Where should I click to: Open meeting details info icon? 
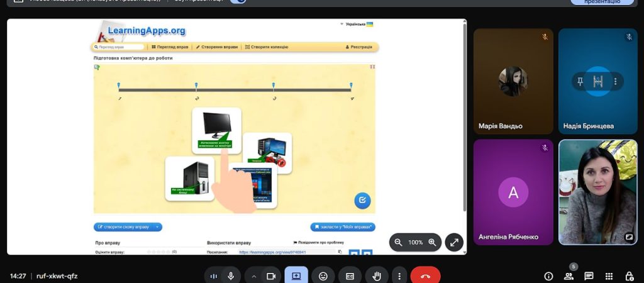pyautogui.click(x=548, y=276)
